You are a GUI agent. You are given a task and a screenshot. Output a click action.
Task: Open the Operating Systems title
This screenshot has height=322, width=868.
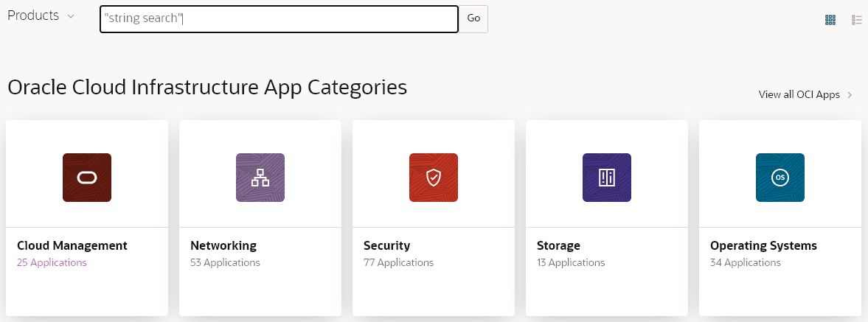pos(763,245)
